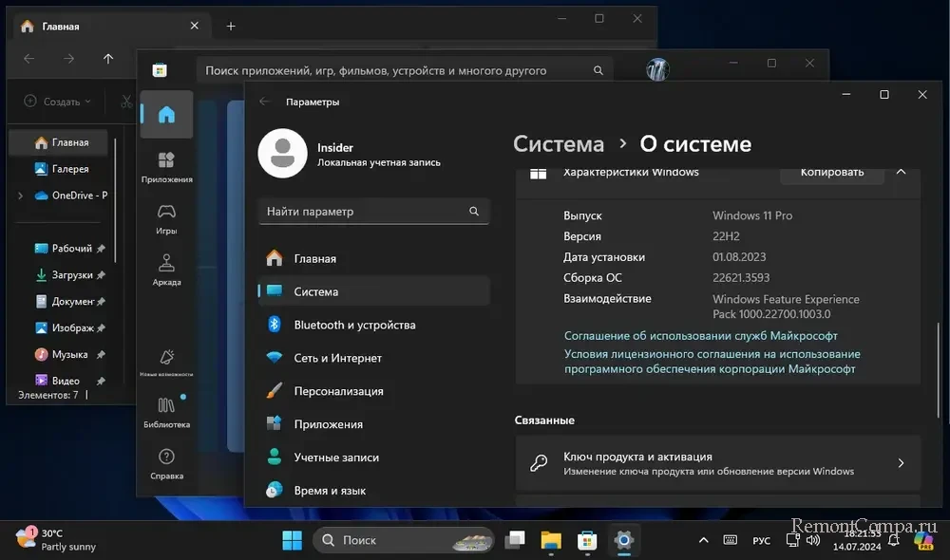Open clock and date 14.07.2024

click(x=857, y=540)
